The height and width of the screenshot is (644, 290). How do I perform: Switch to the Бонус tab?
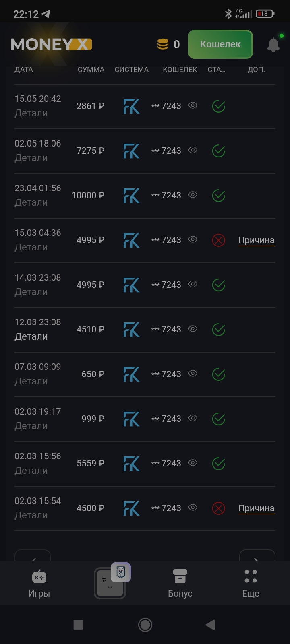point(180,583)
